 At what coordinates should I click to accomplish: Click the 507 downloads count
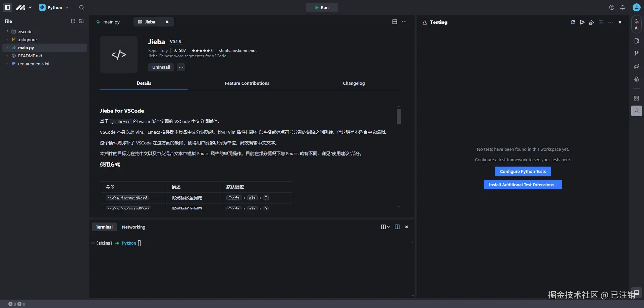[180, 51]
